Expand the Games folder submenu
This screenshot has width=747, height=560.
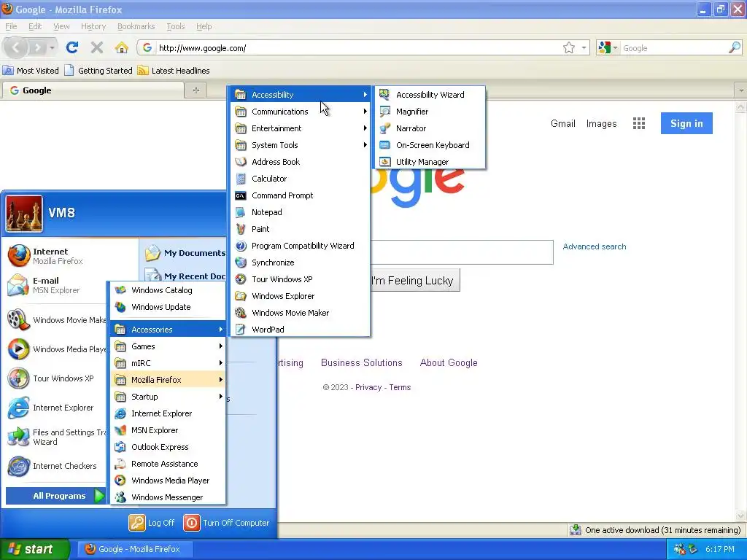coord(169,346)
